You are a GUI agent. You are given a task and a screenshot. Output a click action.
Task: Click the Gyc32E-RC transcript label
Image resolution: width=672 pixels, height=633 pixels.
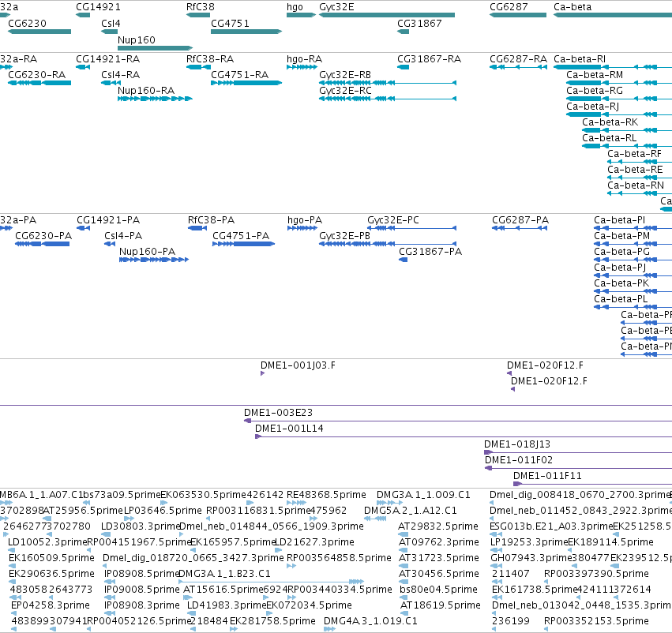click(345, 90)
